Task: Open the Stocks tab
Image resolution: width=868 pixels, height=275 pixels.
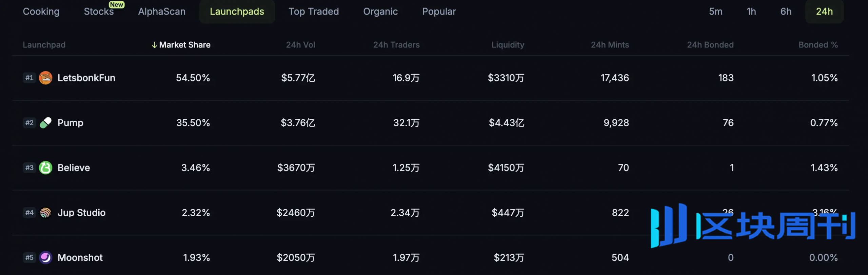Action: (x=99, y=12)
